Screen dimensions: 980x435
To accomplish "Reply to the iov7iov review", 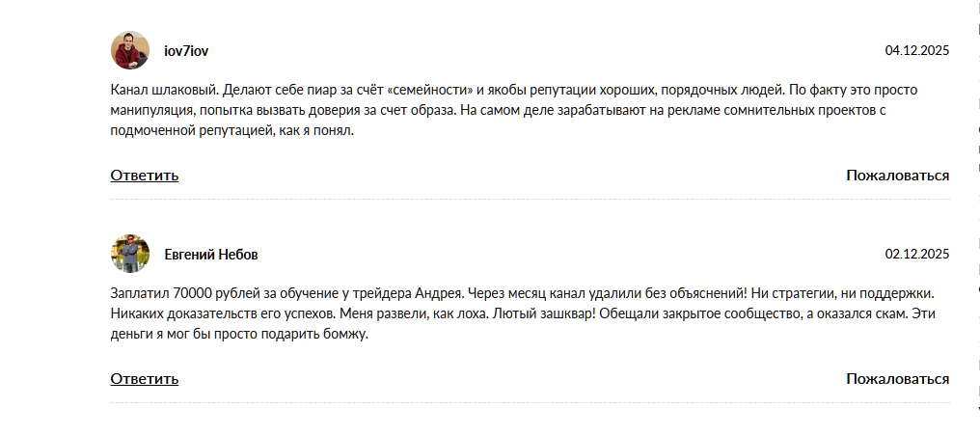I will 145,176.
